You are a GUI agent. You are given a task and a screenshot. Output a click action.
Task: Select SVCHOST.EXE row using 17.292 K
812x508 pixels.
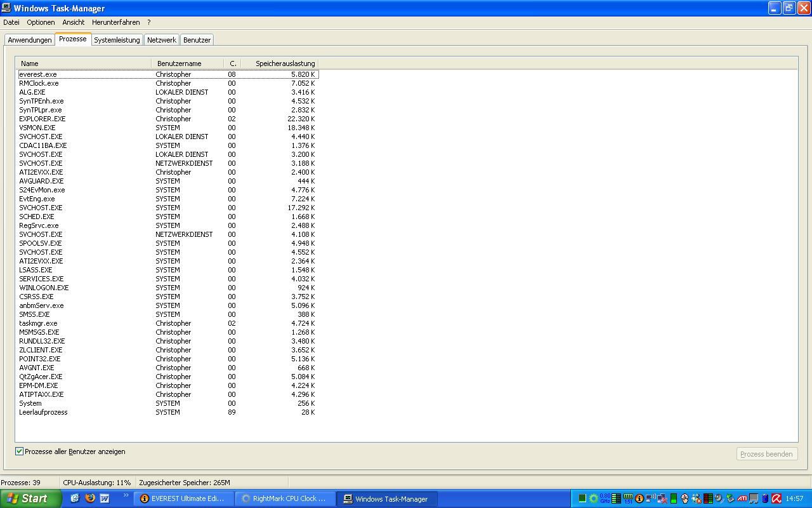click(167, 208)
